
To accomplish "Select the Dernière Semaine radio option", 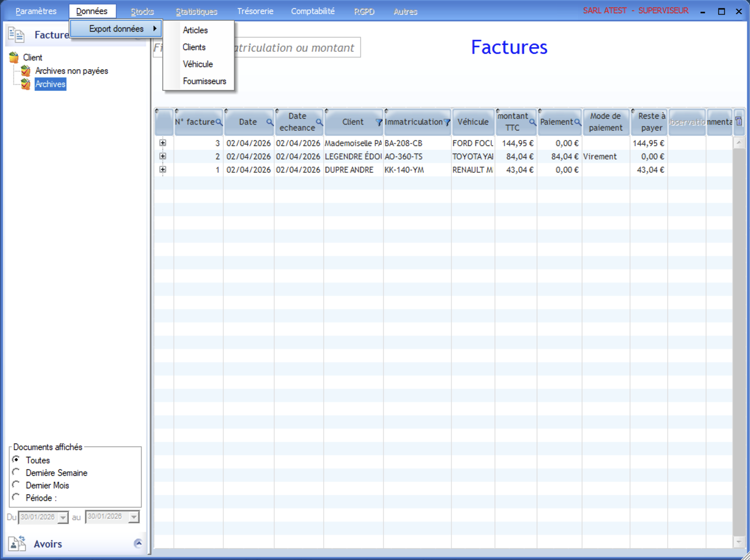I will (x=16, y=472).
